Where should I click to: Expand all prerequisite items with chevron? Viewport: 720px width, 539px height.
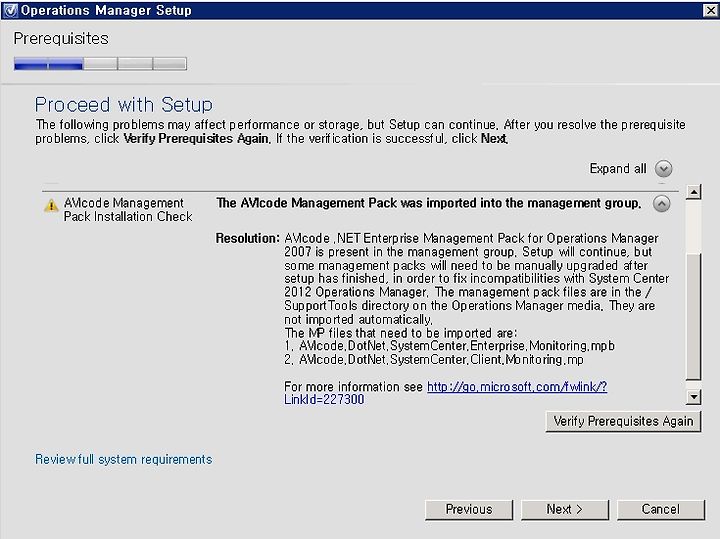pos(663,169)
